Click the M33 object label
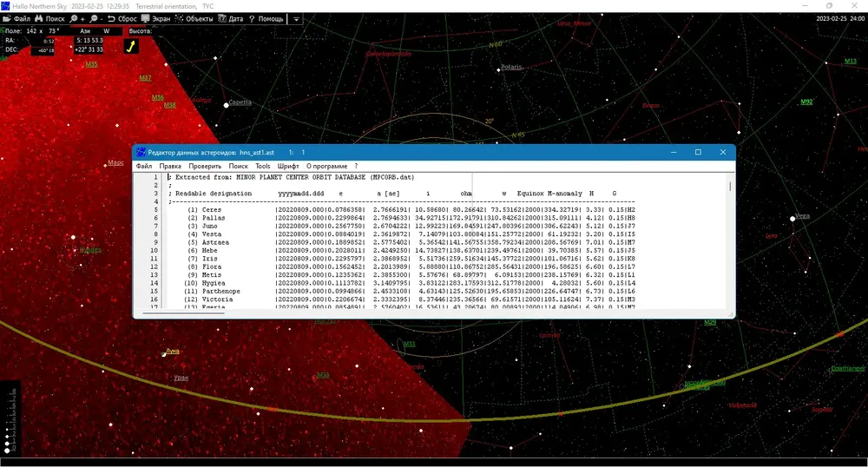The width and height of the screenshot is (868, 467). pos(323,375)
